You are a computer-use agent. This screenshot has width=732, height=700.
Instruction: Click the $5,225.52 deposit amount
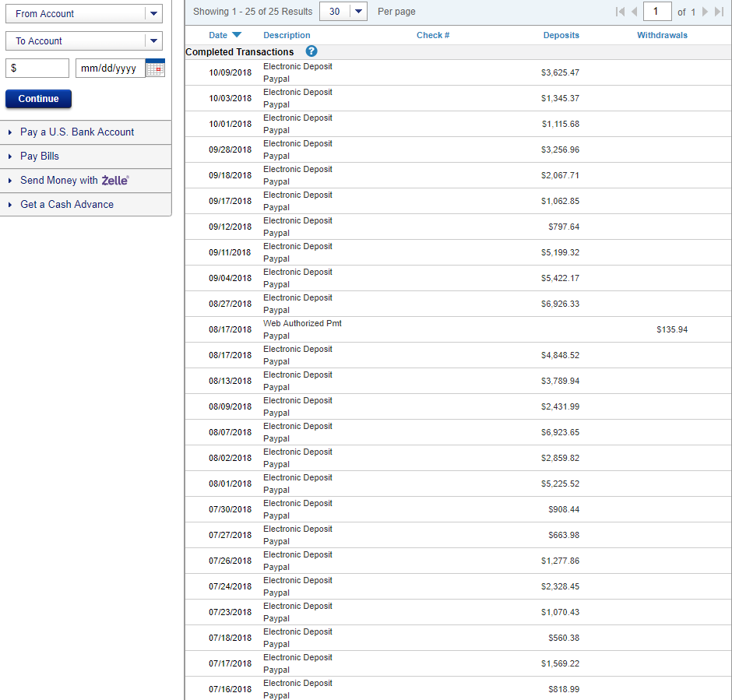560,483
